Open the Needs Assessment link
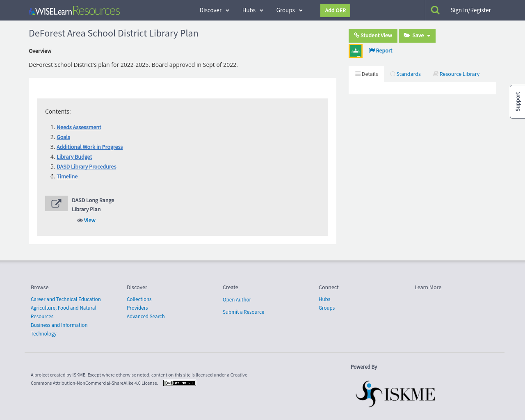 (x=79, y=127)
